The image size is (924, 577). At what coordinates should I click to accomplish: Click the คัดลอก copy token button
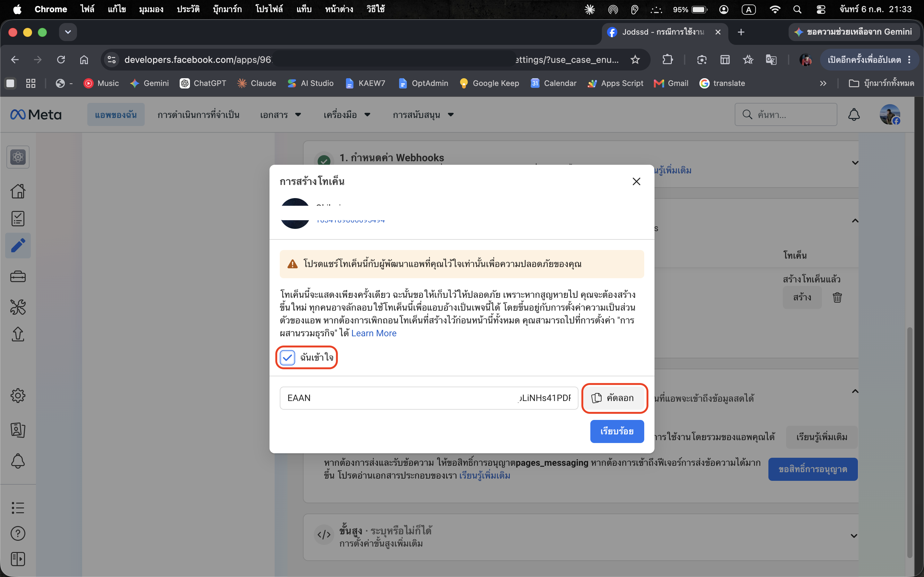pyautogui.click(x=614, y=398)
